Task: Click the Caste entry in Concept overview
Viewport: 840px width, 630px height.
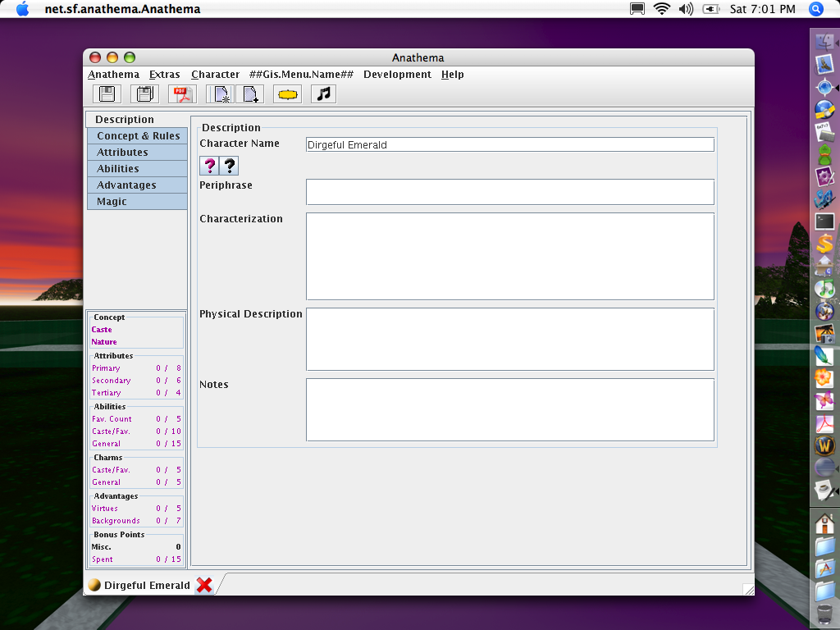Action: pos(102,330)
